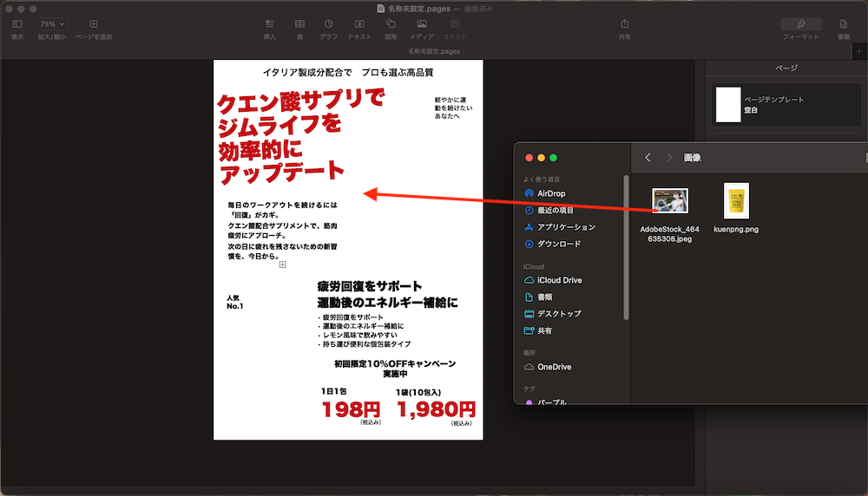Open the 75% zoom dropdown

(52, 24)
